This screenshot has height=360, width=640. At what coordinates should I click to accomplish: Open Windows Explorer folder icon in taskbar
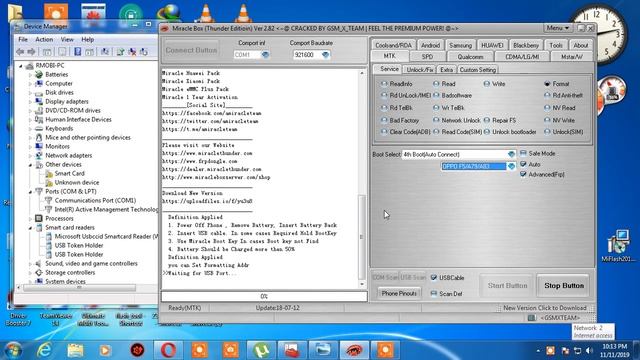click(x=75, y=350)
